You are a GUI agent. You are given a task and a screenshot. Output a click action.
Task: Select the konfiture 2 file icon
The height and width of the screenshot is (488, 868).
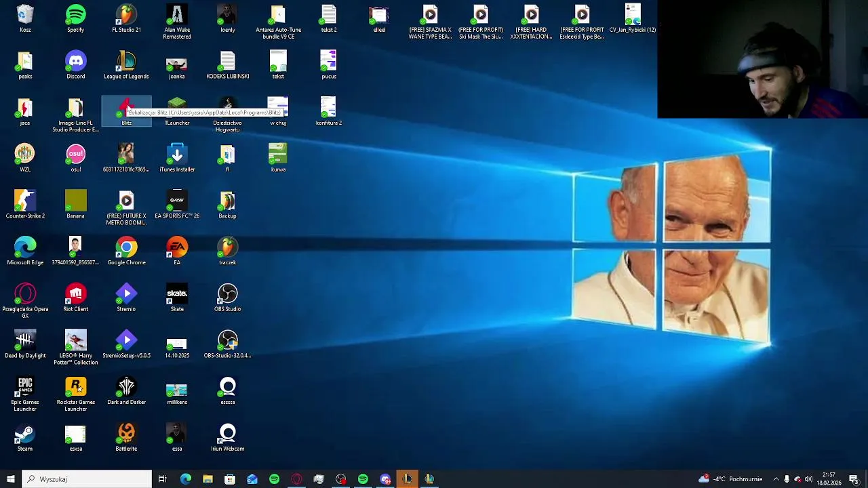click(329, 112)
